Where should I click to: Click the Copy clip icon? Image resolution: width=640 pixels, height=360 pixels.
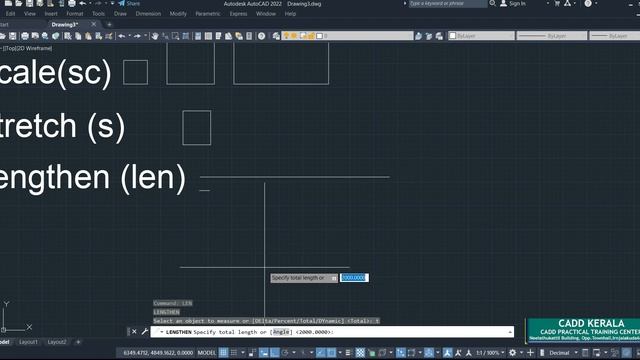pyautogui.click(x=78, y=36)
